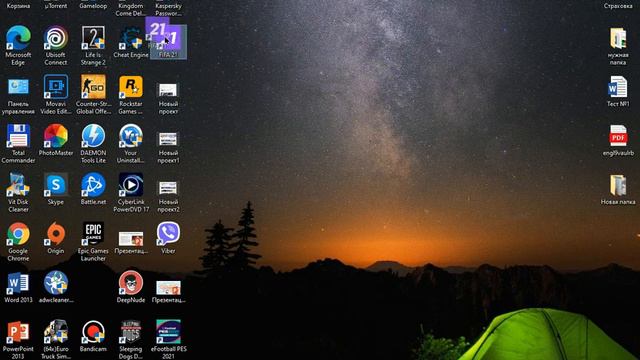Click the Страховка label text
Image resolution: width=640 pixels, height=360 pixels.
pos(618,6)
